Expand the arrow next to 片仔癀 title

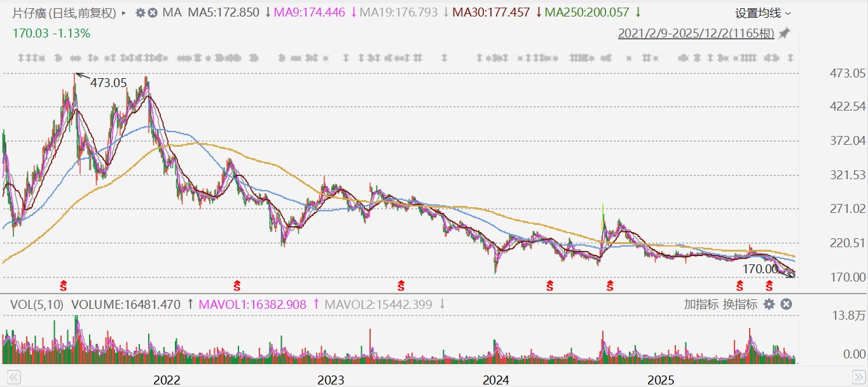coord(123,13)
